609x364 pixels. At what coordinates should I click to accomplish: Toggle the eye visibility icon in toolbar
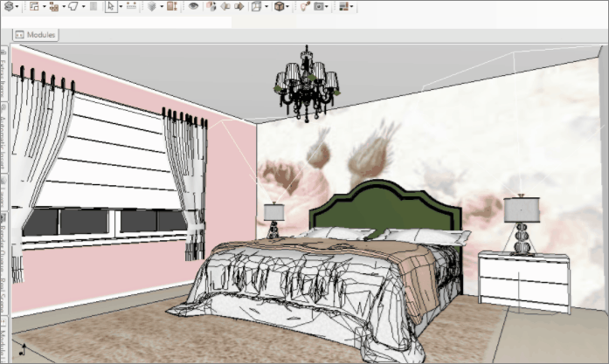point(193,6)
